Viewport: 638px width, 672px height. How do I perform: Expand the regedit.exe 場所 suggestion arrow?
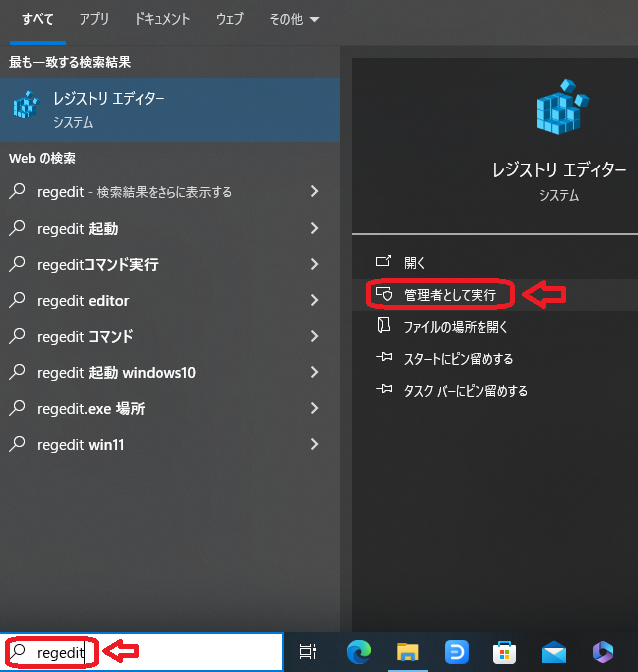click(x=314, y=408)
